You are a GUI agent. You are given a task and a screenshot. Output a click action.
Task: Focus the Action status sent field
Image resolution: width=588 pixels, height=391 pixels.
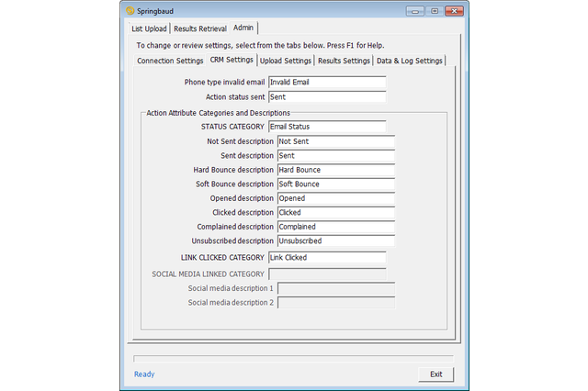pyautogui.click(x=326, y=96)
